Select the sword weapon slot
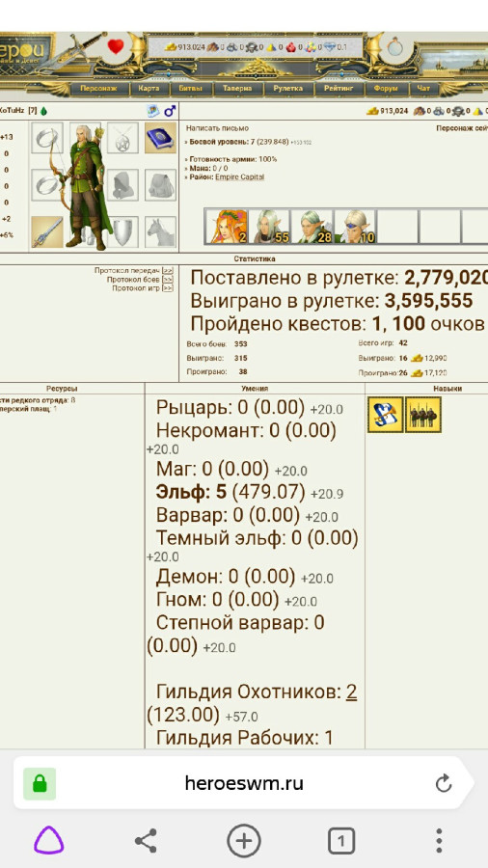 click(x=47, y=231)
